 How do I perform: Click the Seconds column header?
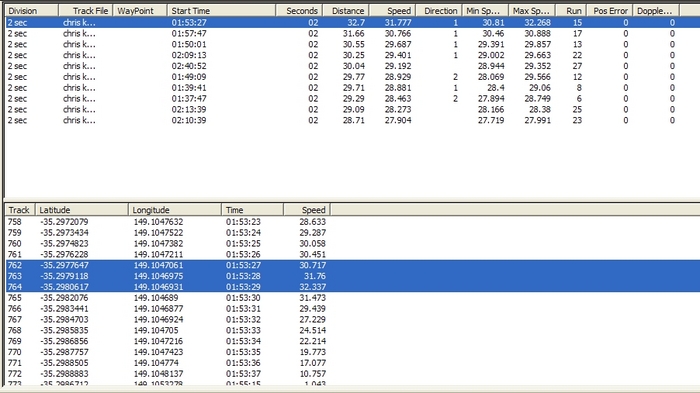click(299, 11)
